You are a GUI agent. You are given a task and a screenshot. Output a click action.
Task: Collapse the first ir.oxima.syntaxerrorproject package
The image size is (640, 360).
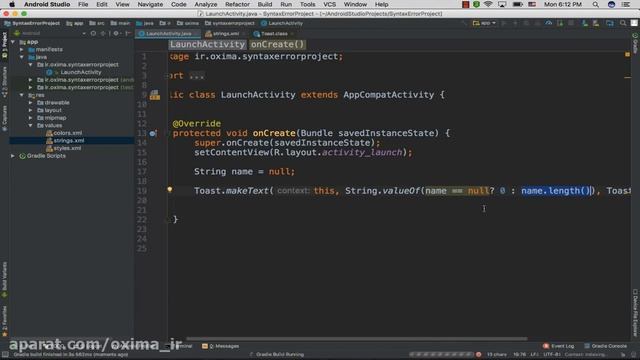(x=30, y=64)
